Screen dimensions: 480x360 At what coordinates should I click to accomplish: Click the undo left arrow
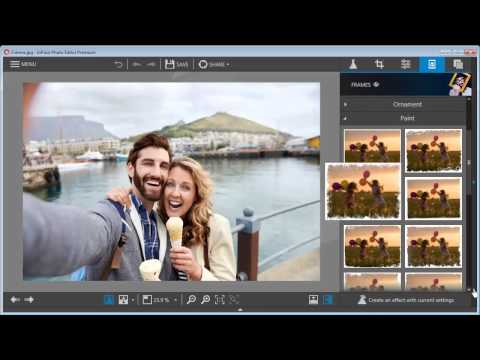136,64
